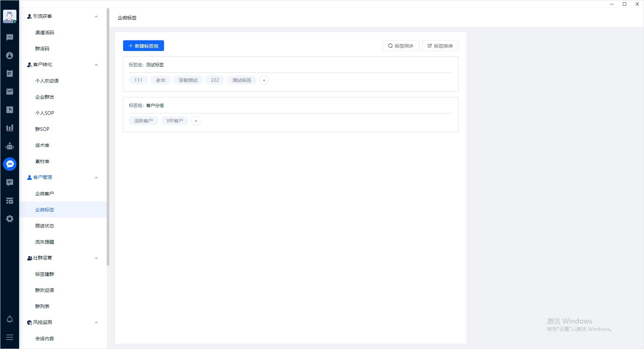Open the settings gear icon in the sidebar
This screenshot has height=349, width=644.
(x=10, y=219)
